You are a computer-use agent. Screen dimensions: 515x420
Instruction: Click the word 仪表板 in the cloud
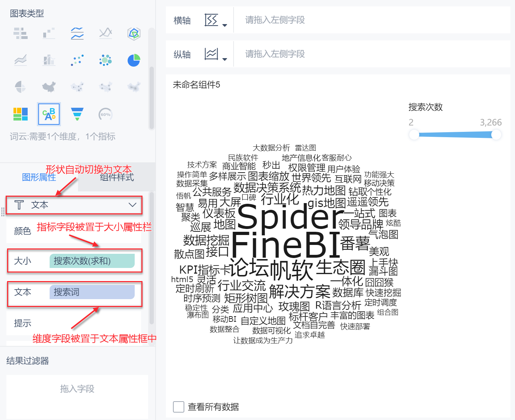pyautogui.click(x=219, y=213)
